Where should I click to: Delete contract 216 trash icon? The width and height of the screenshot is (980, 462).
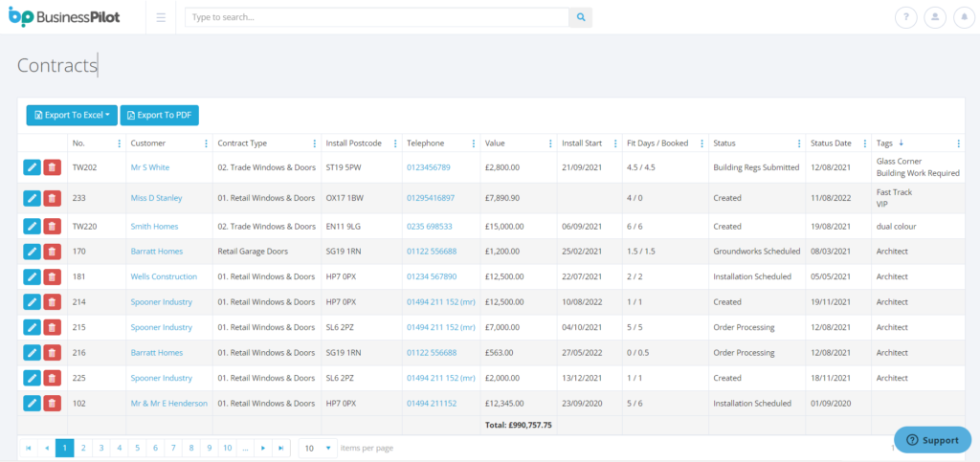(x=53, y=353)
